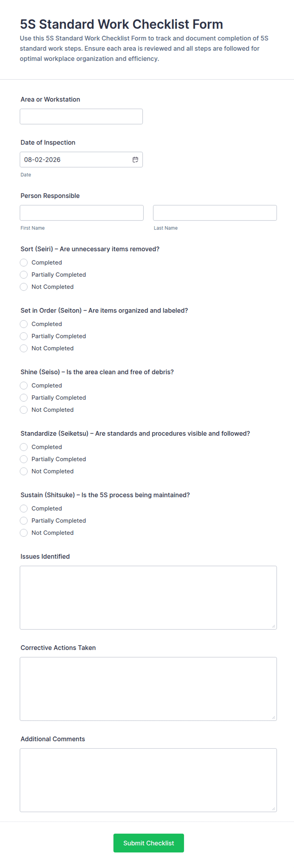Click the Date of Inspection field

click(81, 160)
